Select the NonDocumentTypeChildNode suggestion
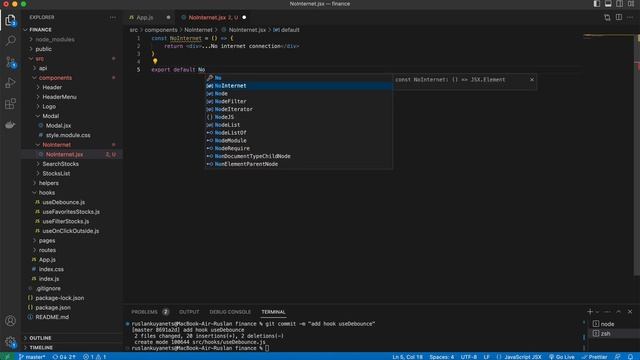 299,156
